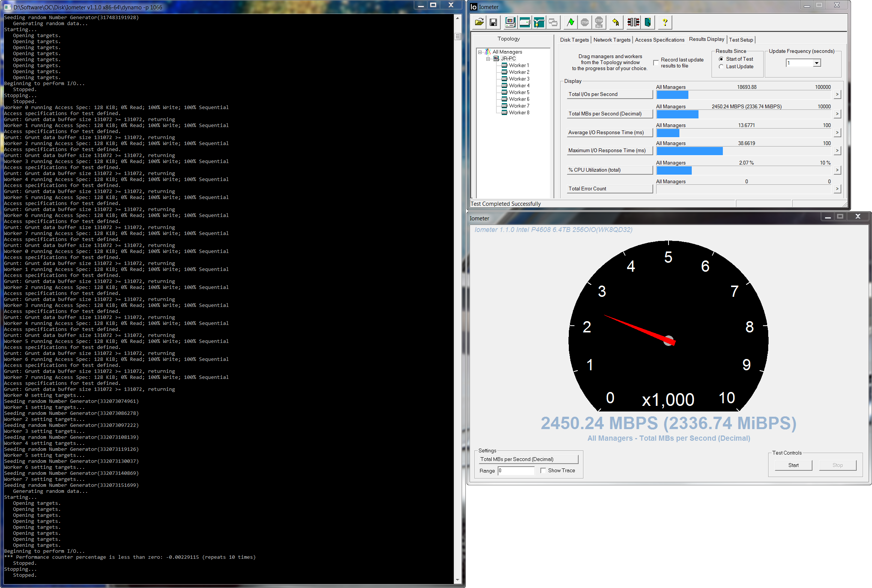Start a new manager (computer icon)
872x588 pixels.
click(510, 22)
